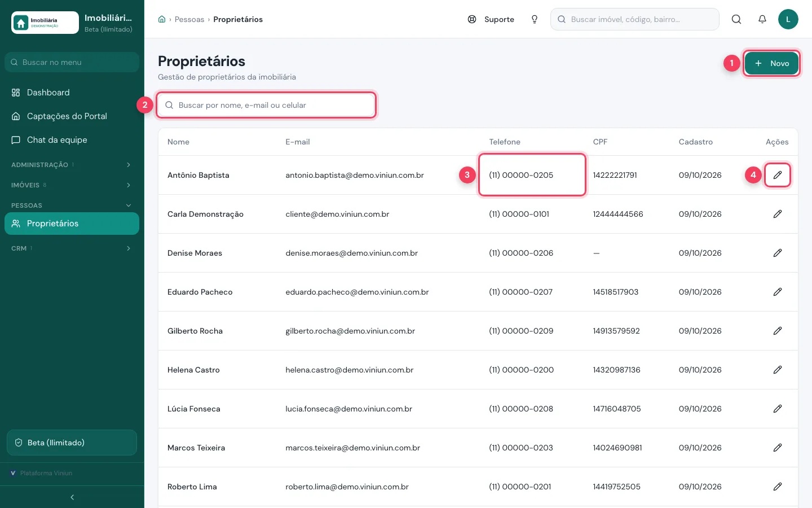Click CPF 12444444566 in Carla's row
The width and height of the screenshot is (812, 508).
618,214
